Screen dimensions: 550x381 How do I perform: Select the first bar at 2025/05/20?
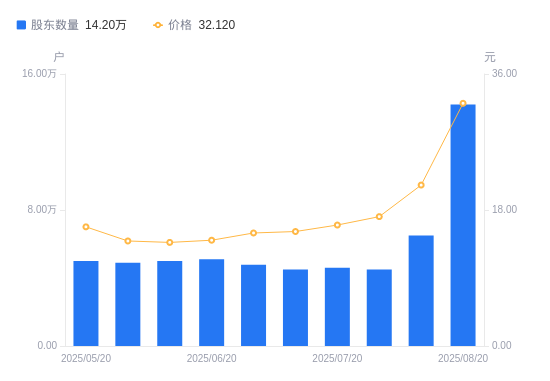click(x=86, y=303)
